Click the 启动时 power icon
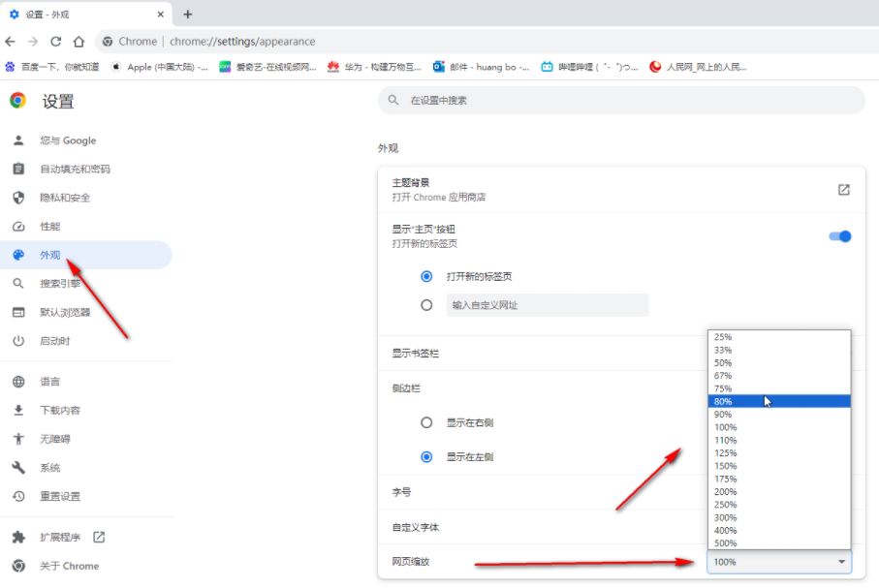 click(18, 341)
